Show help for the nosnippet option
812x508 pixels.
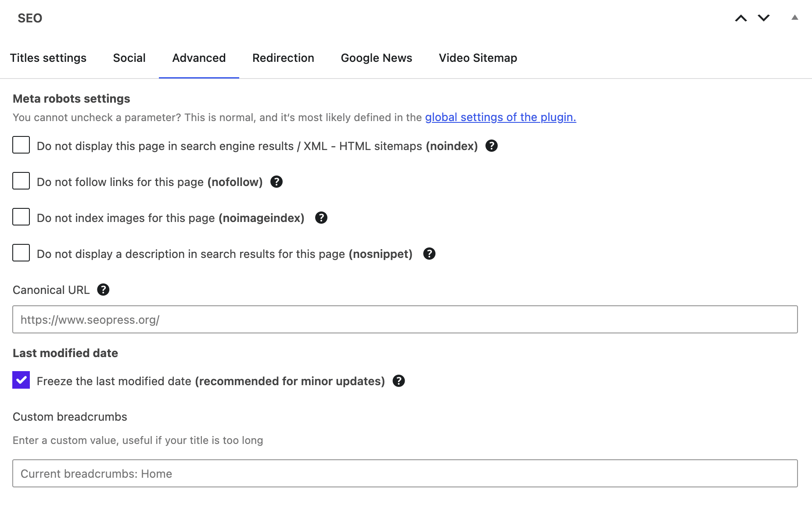click(429, 254)
